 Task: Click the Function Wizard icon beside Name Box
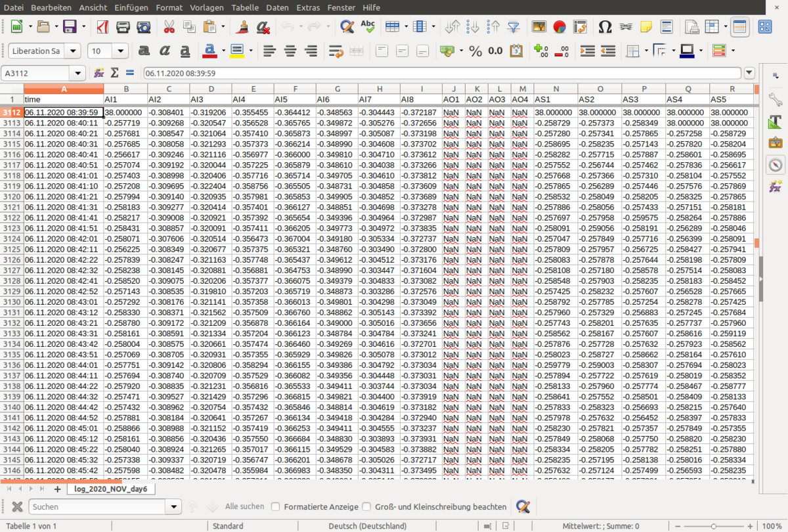pyautogui.click(x=99, y=73)
